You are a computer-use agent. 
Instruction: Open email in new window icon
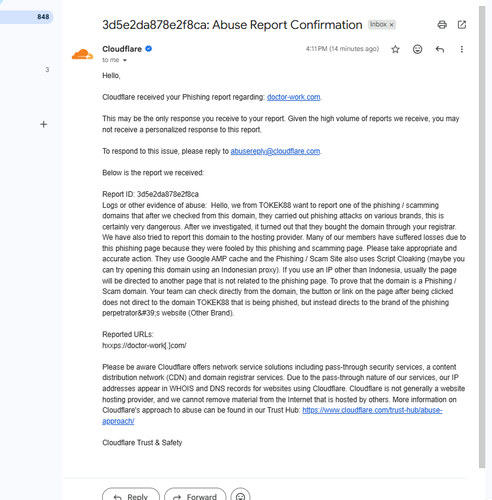(x=462, y=25)
